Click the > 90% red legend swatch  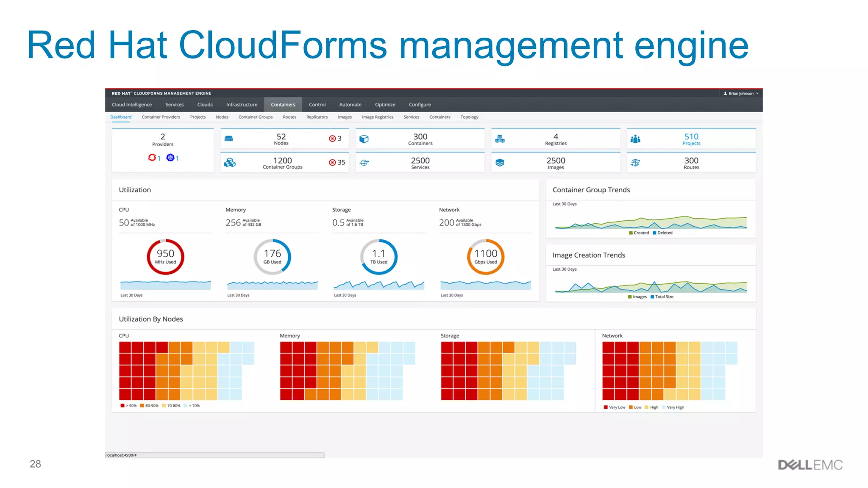[122, 406]
